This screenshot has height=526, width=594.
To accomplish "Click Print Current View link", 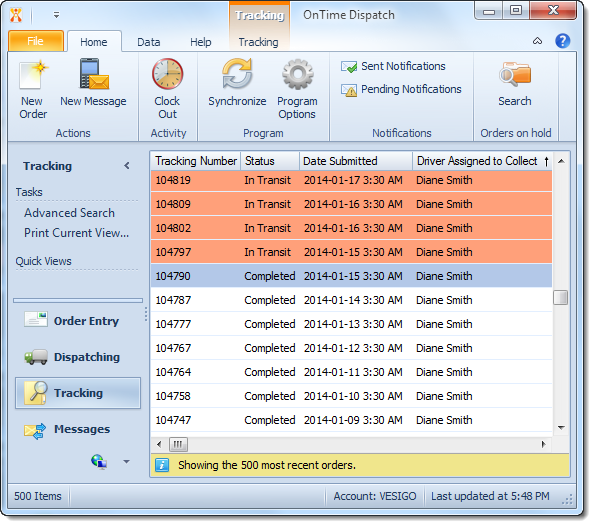I will [77, 233].
